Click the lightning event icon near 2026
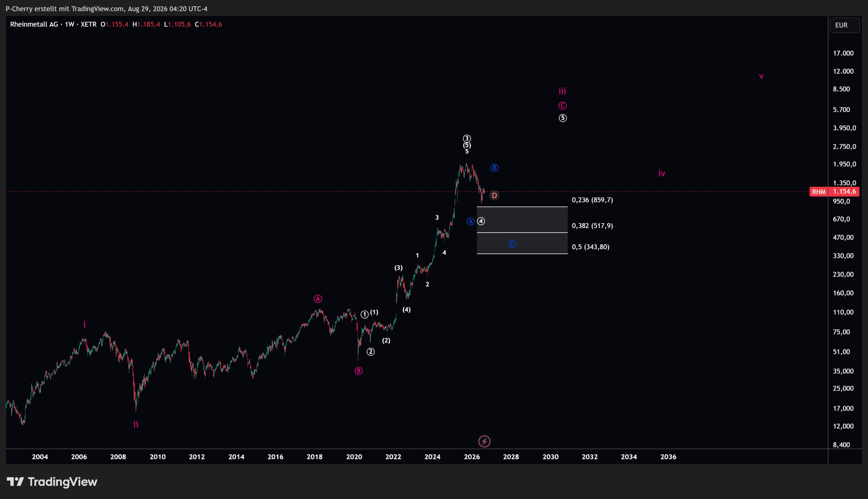 click(484, 441)
